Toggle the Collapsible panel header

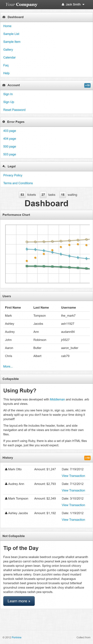coord(46,379)
